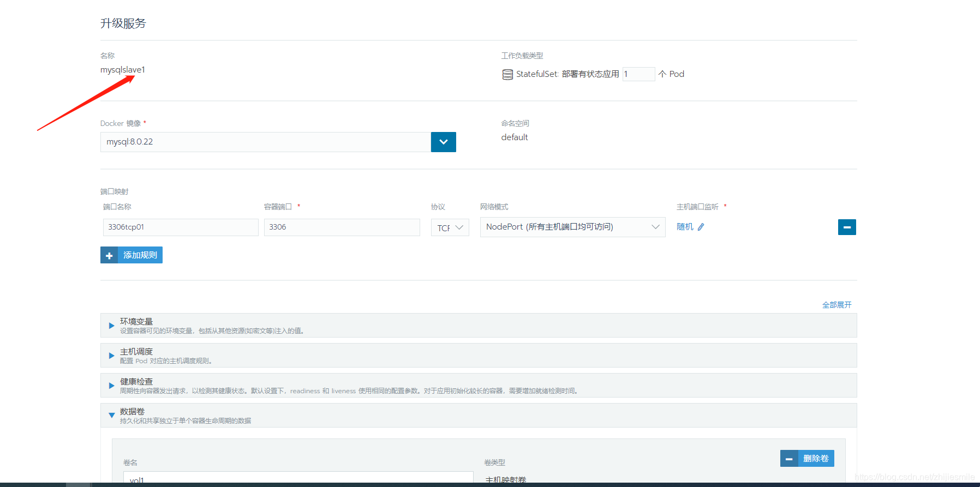Click the StatefulSet database icon
The height and width of the screenshot is (487, 980).
(507, 74)
